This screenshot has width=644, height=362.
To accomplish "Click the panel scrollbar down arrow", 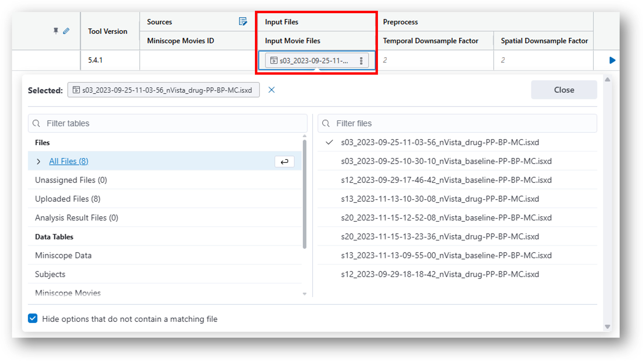I will tap(607, 327).
